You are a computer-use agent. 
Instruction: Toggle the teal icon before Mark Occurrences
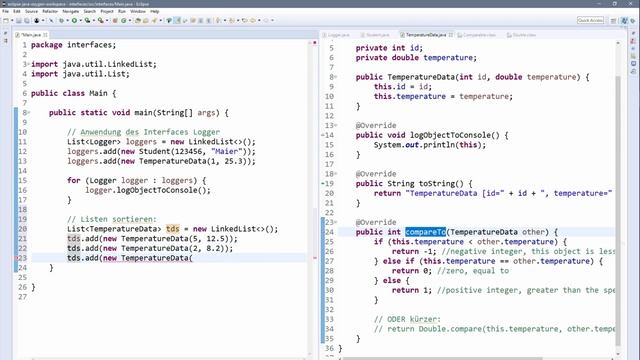click(x=169, y=20)
